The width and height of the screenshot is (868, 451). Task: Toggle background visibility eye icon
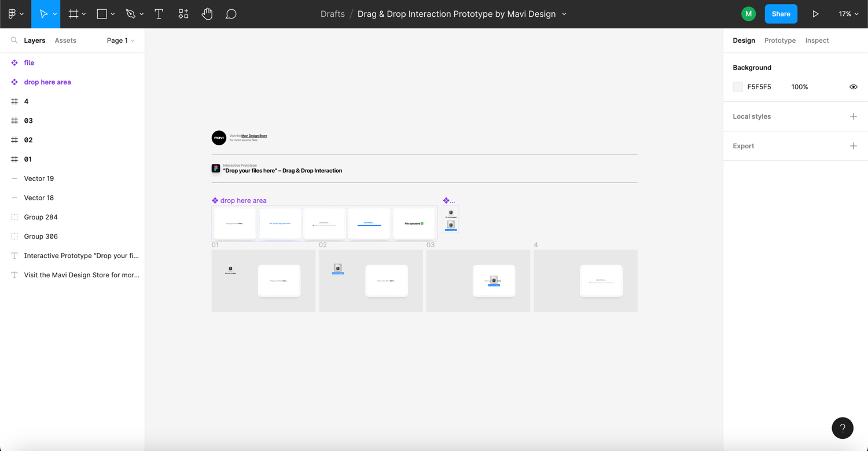coord(853,87)
